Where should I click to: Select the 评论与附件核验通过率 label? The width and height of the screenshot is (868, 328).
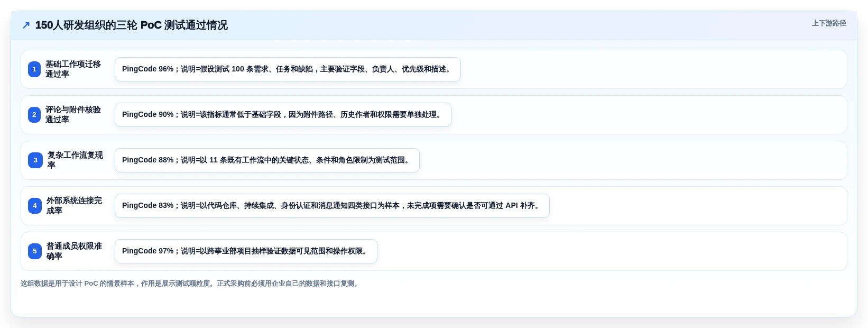click(x=73, y=115)
